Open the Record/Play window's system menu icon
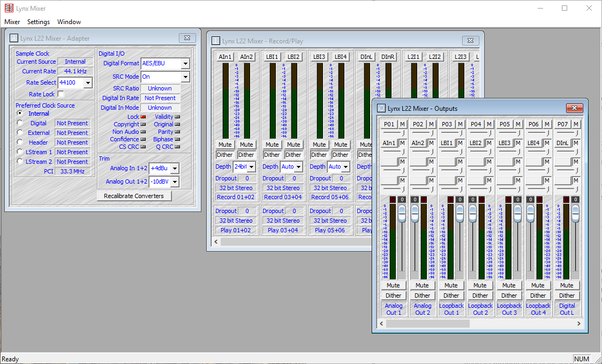The image size is (602, 364). (x=216, y=40)
